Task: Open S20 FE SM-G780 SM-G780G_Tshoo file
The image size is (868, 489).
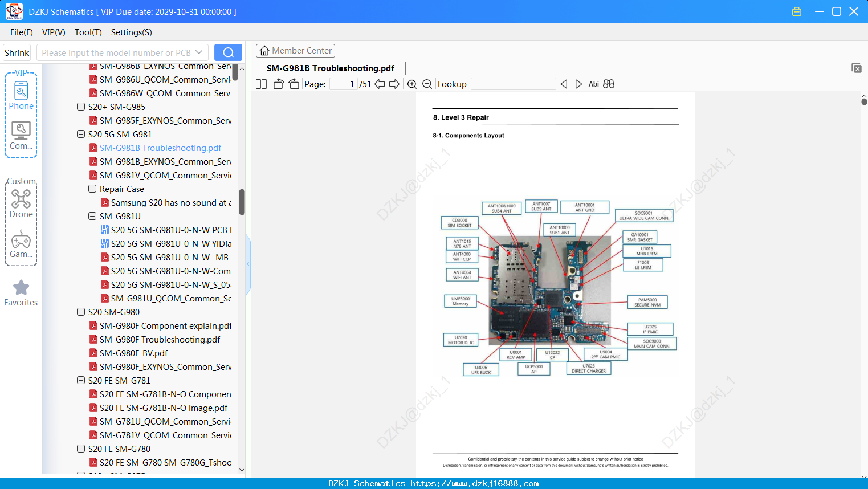Action: tap(160, 463)
